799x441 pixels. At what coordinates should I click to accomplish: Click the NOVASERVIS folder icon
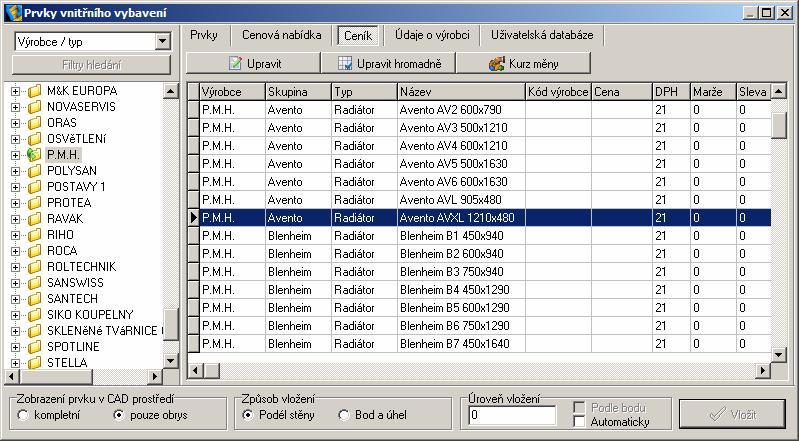click(x=34, y=107)
